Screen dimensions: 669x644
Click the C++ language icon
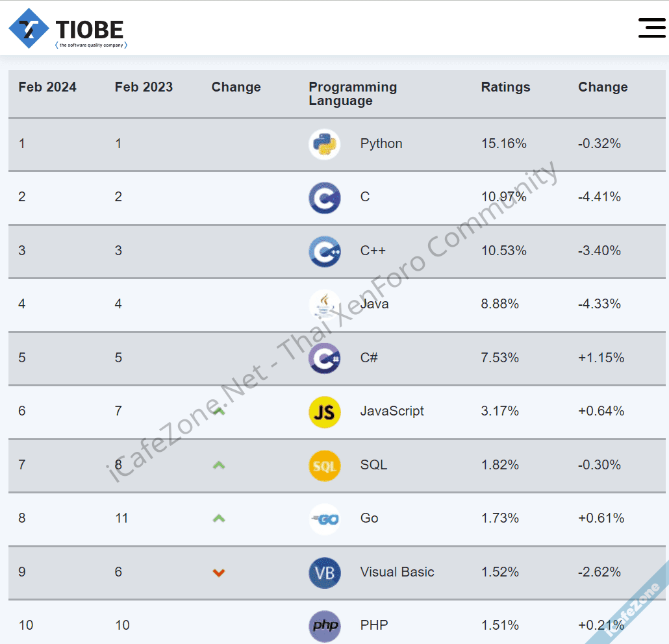(x=324, y=251)
